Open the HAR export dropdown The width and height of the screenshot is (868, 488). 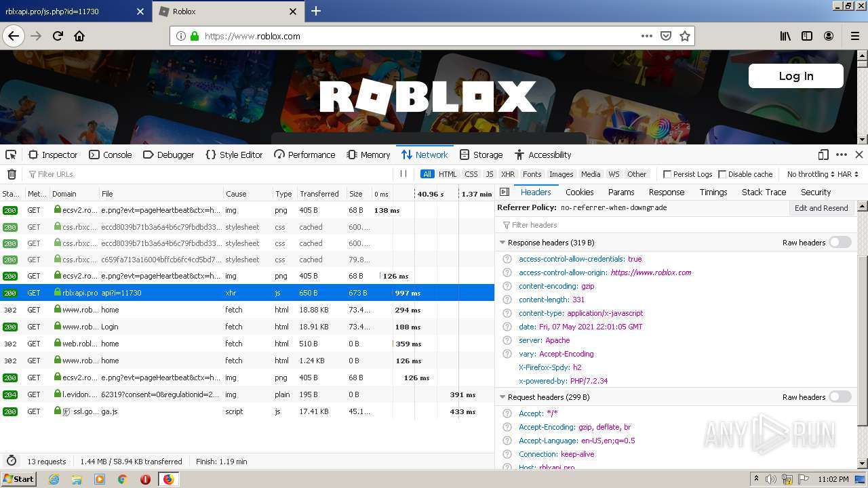pos(848,174)
